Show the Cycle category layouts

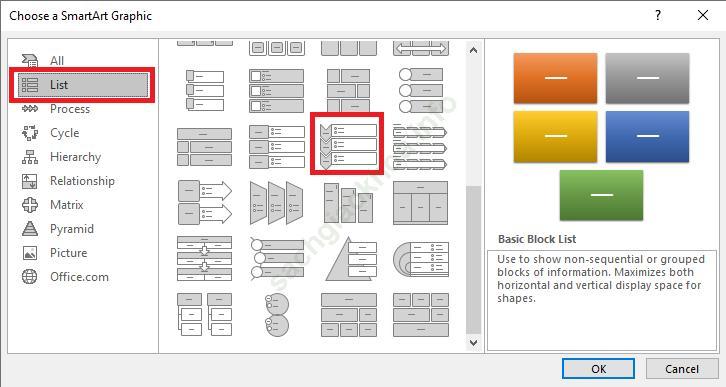point(64,133)
